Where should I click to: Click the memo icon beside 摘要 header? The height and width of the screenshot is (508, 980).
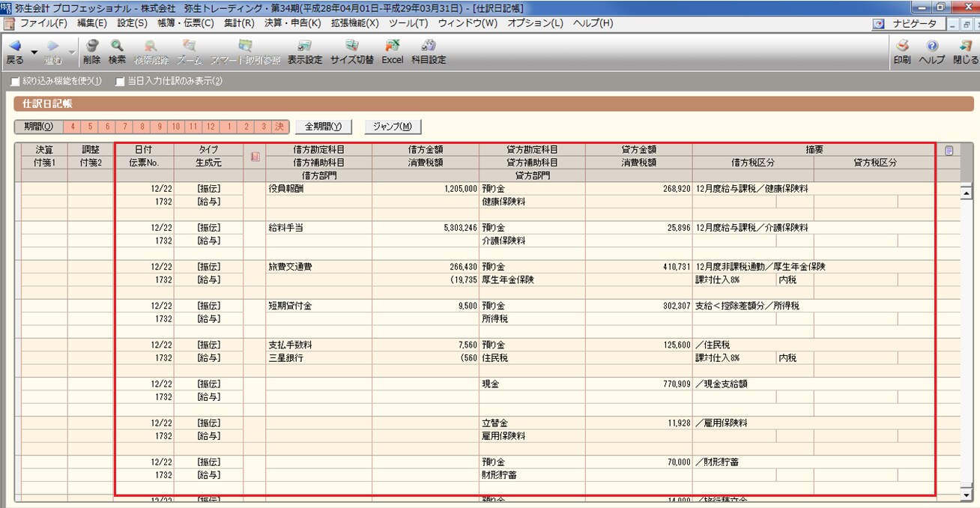(x=949, y=151)
